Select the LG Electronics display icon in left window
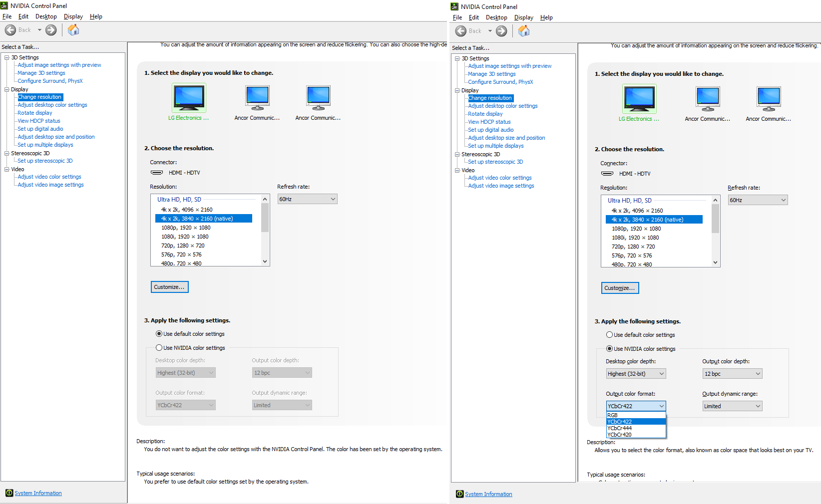The image size is (821, 504). [189, 98]
